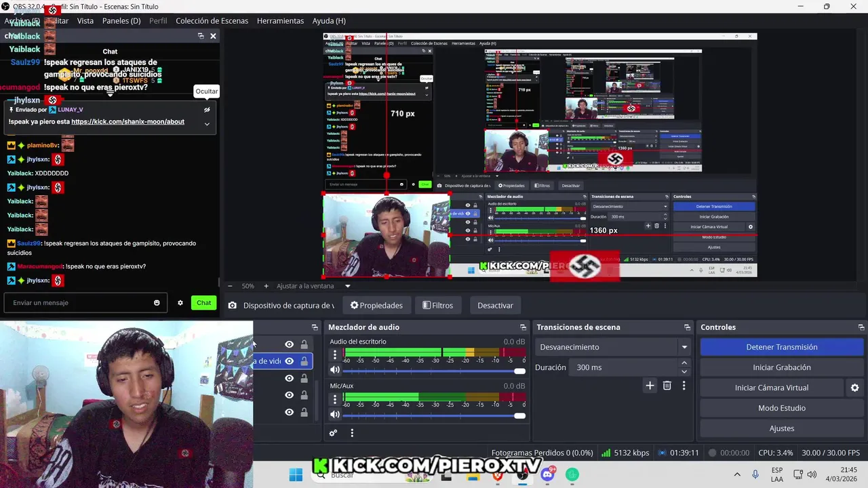Click Iniciar Grabación
The width and height of the screenshot is (868, 488).
tap(782, 367)
